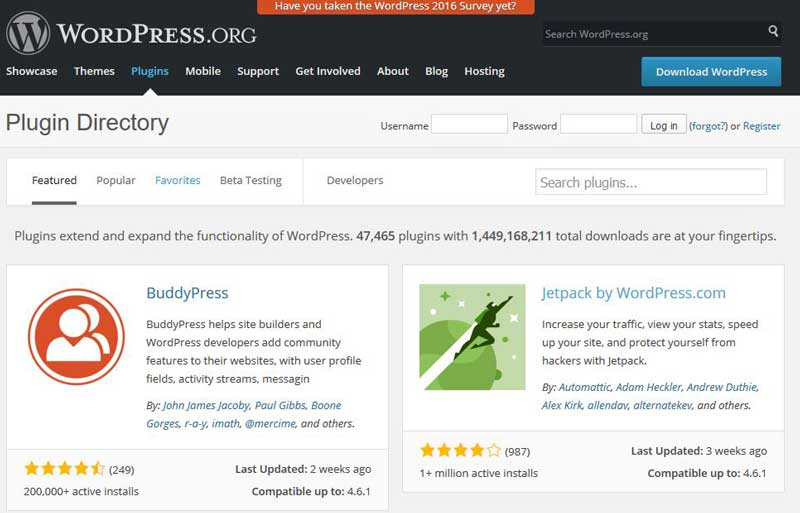
Task: Open author Alex Kirk link
Action: tap(562, 405)
